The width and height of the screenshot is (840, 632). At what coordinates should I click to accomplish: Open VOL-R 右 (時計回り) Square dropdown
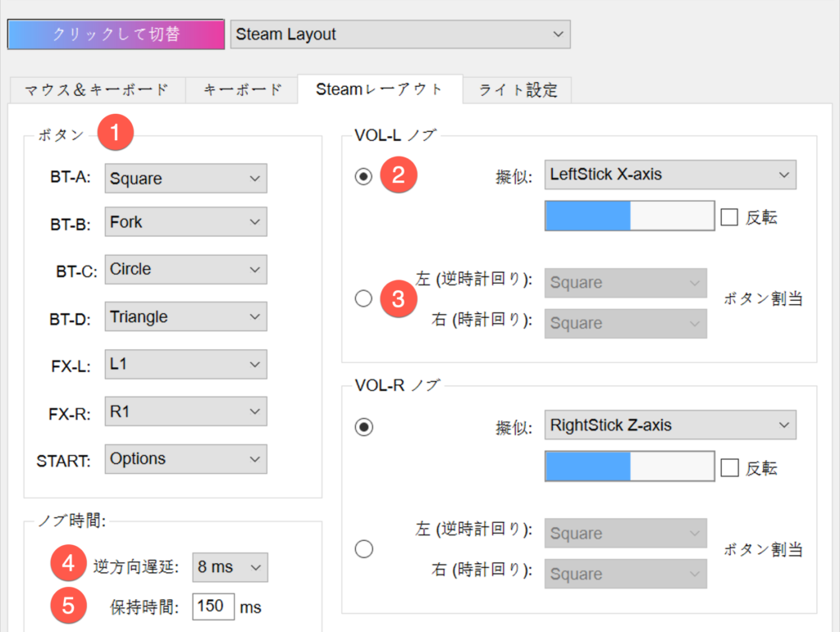click(x=626, y=574)
